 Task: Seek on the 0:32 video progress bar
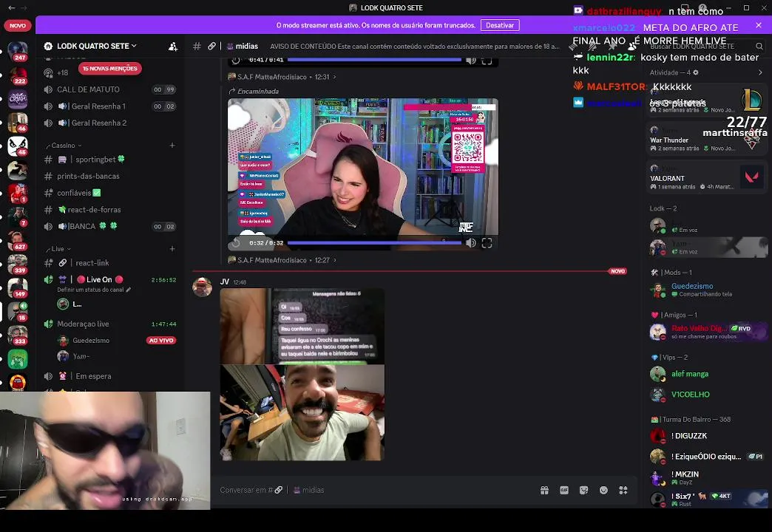(375, 242)
